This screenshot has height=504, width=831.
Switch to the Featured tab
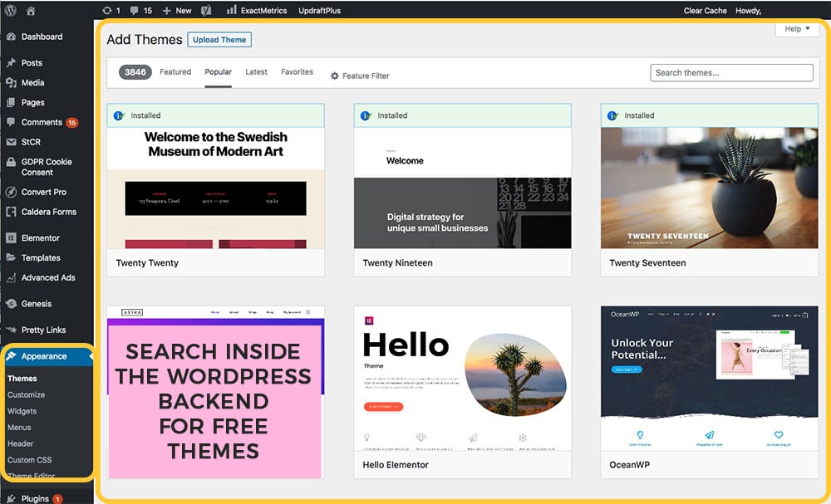coord(175,71)
